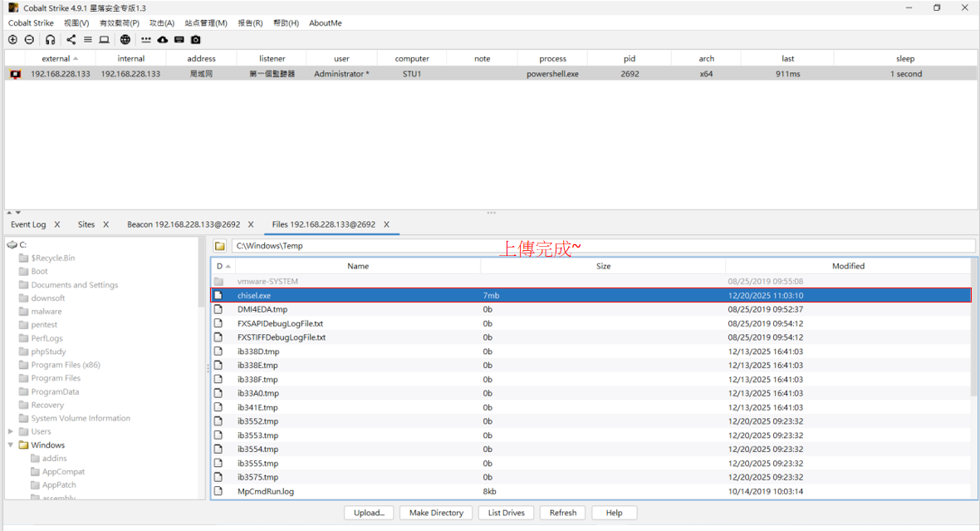Show targets with the laptop icon
980x531 pixels.
[105, 39]
